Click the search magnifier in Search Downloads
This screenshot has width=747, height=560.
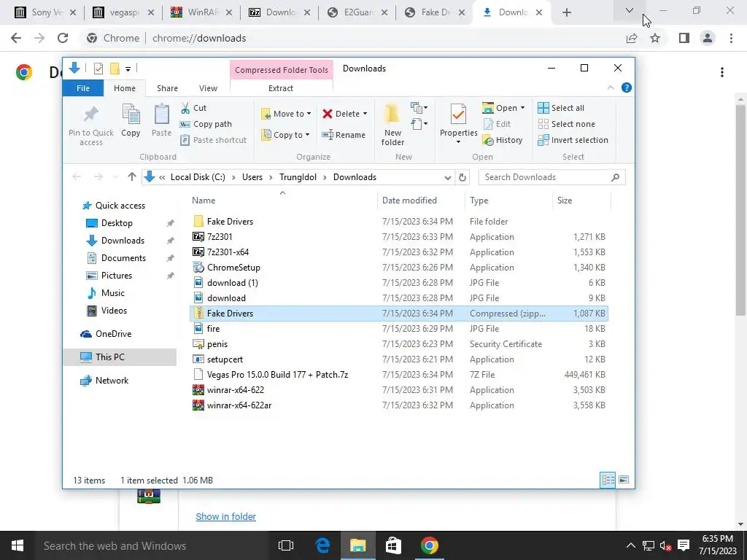[615, 177]
